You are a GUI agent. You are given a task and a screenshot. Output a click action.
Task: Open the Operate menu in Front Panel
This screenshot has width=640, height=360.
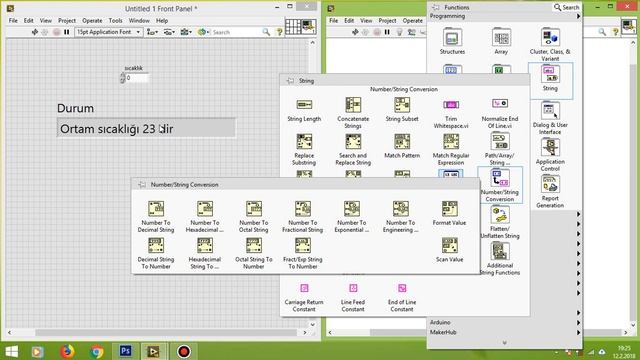click(x=92, y=20)
